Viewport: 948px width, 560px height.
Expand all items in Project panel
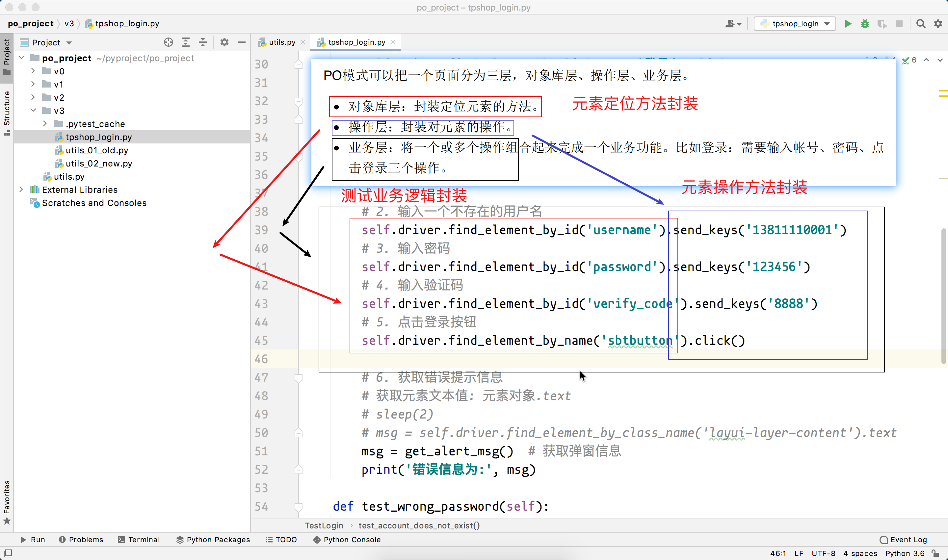point(185,42)
